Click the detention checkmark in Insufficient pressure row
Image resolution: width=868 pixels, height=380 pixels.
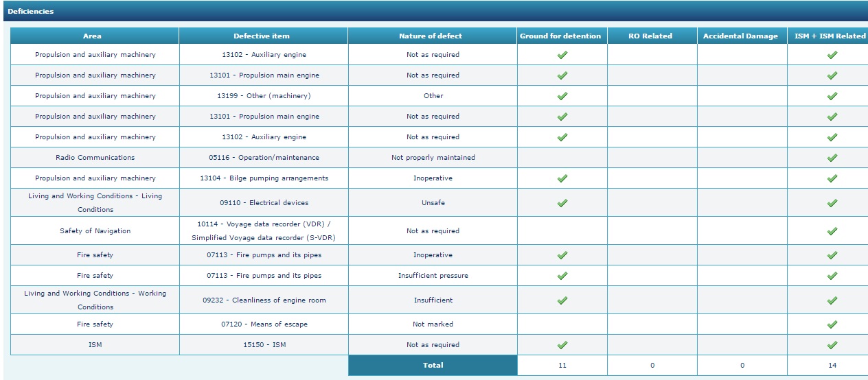coord(562,276)
